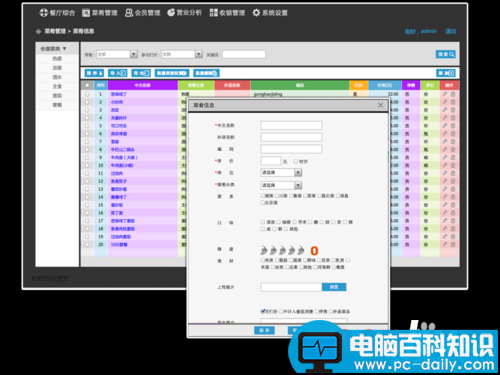Click the blue 浏览 browse button

[x=334, y=287]
